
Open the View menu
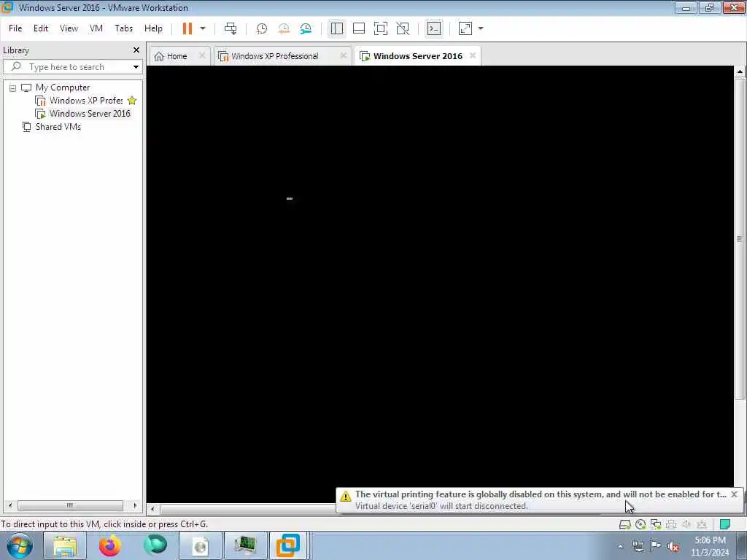(69, 28)
